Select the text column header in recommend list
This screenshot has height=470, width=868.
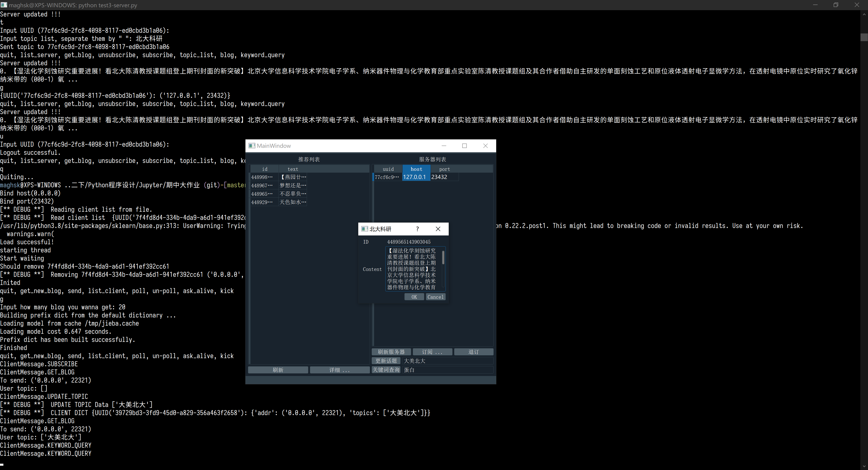click(x=292, y=169)
